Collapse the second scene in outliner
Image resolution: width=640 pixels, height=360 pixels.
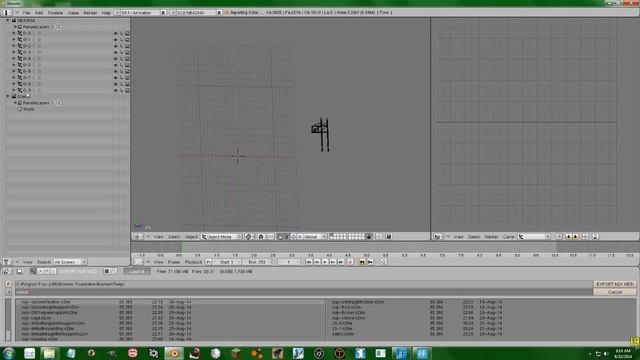(x=7, y=96)
